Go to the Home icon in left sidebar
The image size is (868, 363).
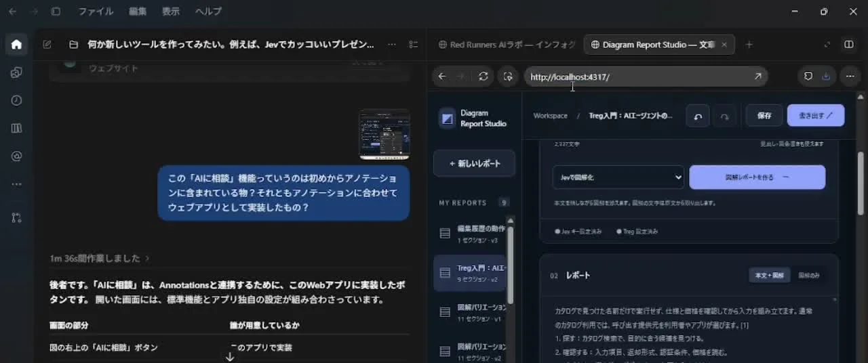(x=16, y=45)
